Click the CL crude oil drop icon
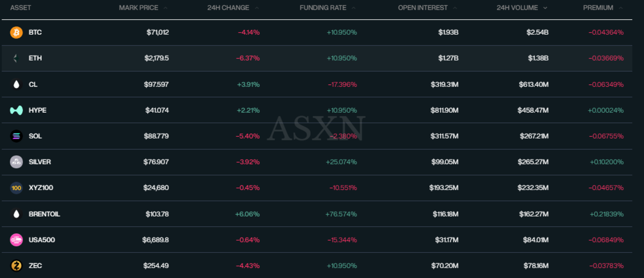Image resolution: width=644 pixels, height=278 pixels. 16,84
